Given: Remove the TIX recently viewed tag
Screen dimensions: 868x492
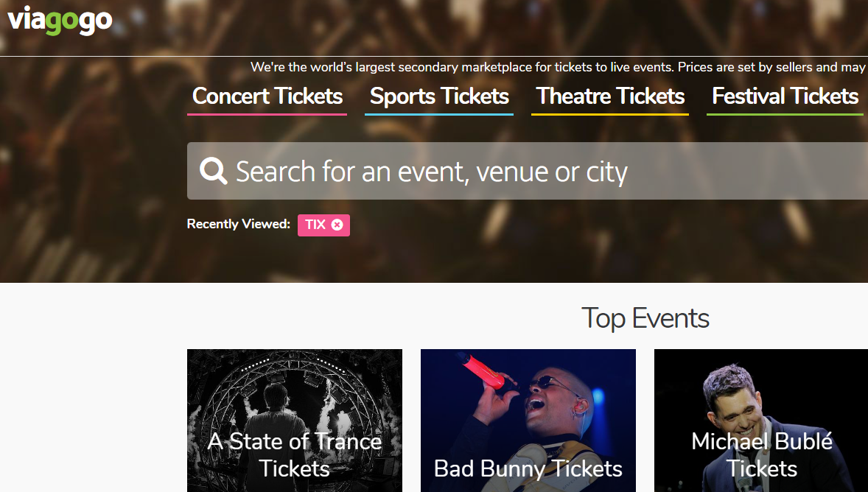Looking at the screenshot, I should tap(337, 225).
